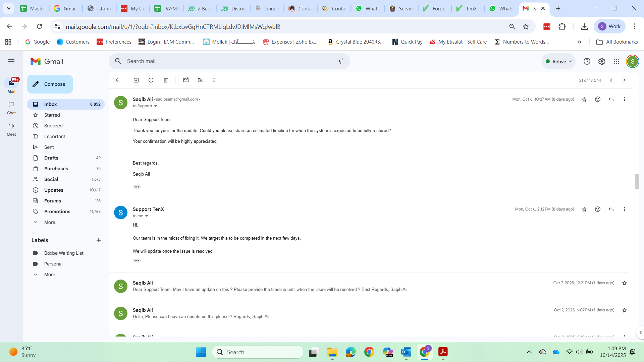Add emoji reaction to Support TenX message
The width and height of the screenshot is (644, 362).
point(598,209)
